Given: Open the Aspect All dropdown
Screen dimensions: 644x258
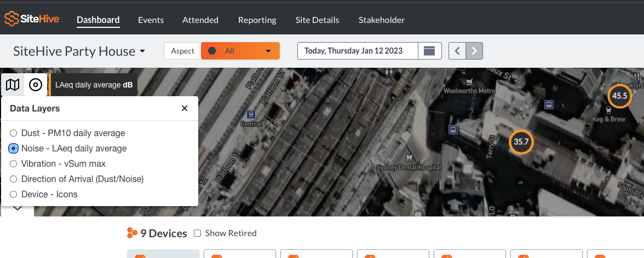Looking at the screenshot, I should tap(240, 51).
